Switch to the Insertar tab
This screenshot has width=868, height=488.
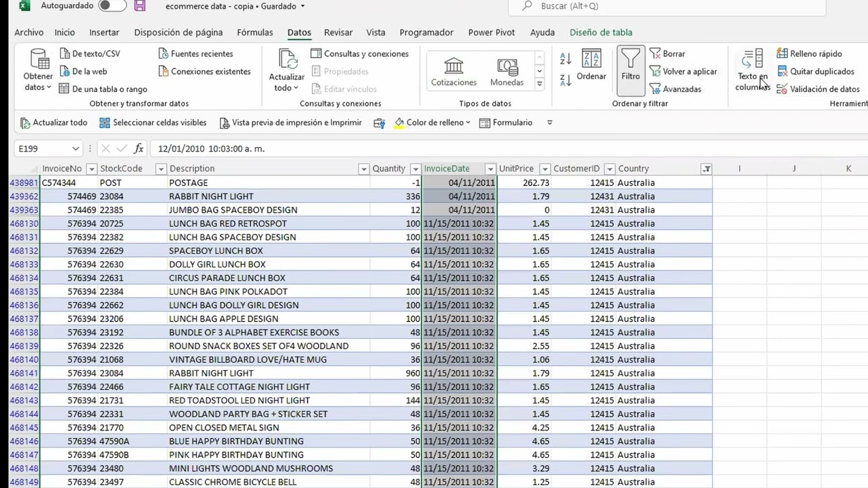pyautogui.click(x=104, y=32)
